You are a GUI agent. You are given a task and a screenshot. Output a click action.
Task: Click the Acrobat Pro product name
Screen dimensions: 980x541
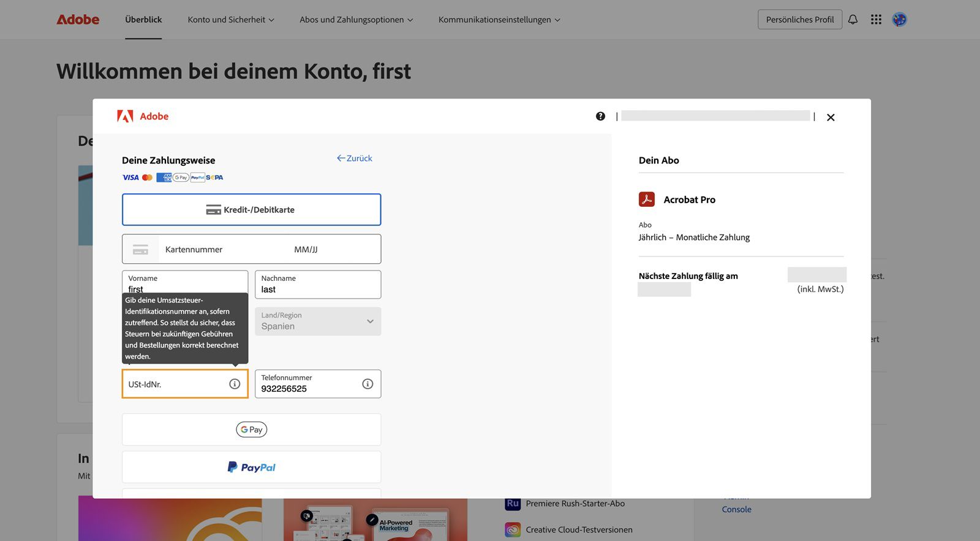pyautogui.click(x=689, y=200)
